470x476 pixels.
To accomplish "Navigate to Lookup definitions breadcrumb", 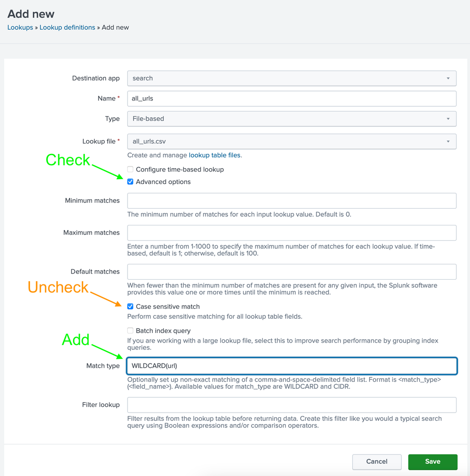I will coord(67,28).
